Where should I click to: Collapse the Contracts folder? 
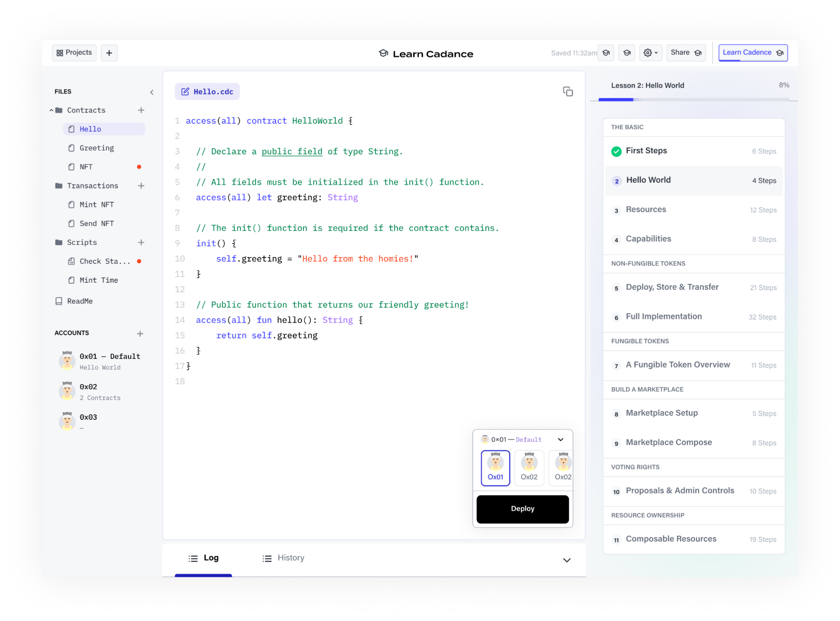[51, 110]
